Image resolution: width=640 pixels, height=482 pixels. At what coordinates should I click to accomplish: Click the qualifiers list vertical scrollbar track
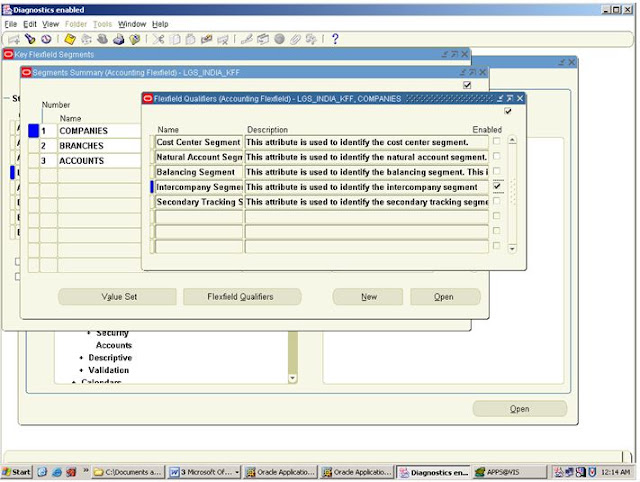pos(512,194)
